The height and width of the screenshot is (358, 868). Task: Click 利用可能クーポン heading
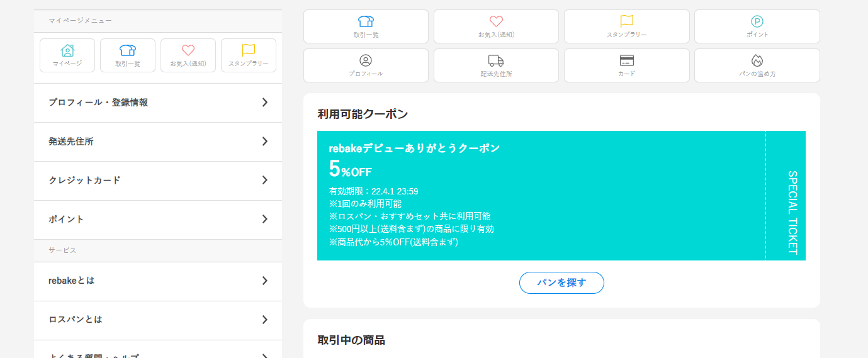coord(363,114)
